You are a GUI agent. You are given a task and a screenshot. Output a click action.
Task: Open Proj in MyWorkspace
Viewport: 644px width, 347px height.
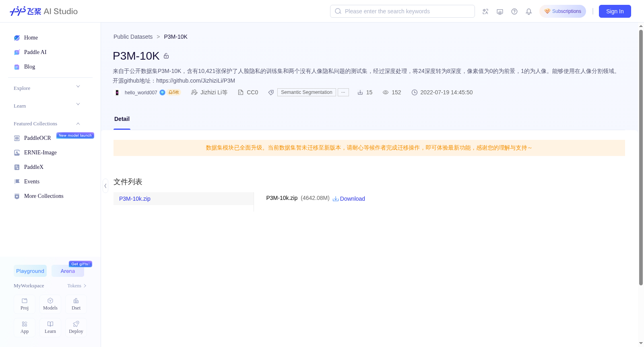(25, 304)
